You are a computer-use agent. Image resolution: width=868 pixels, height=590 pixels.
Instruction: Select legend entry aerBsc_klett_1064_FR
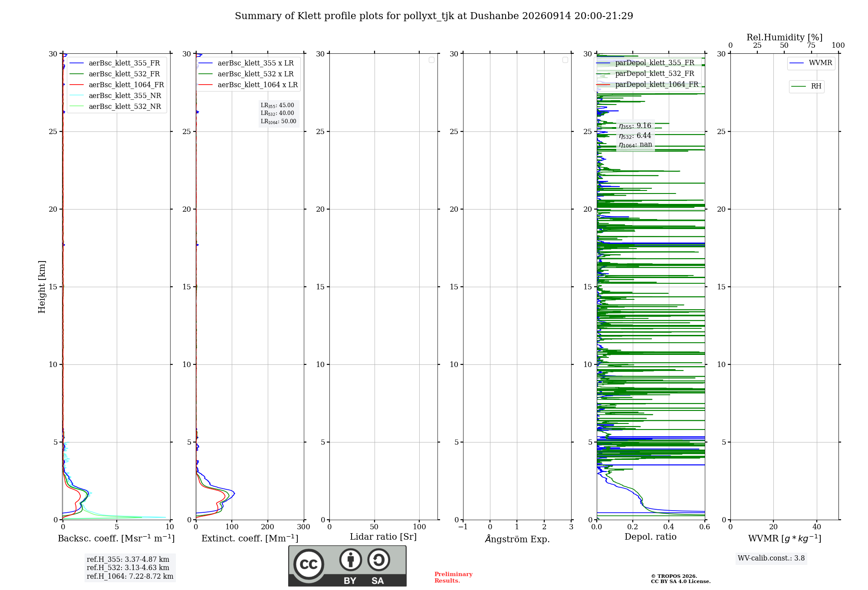[117, 85]
